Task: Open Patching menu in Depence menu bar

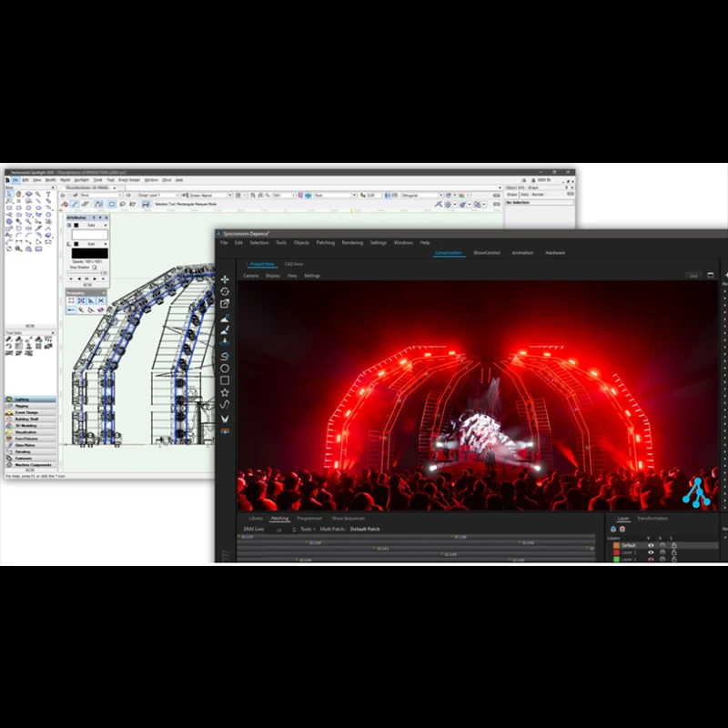Action: point(326,242)
